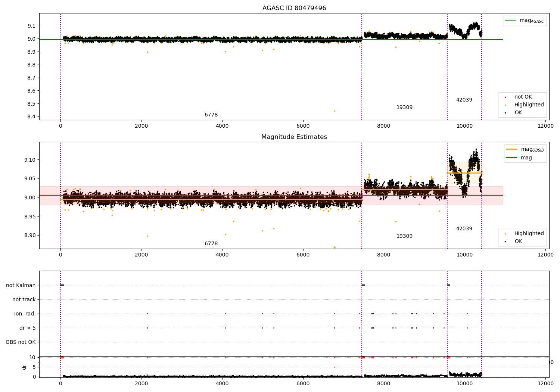This screenshot has width=560, height=392.
Task: Click the 12000 x-axis tick under top plot
Action: coord(545,126)
